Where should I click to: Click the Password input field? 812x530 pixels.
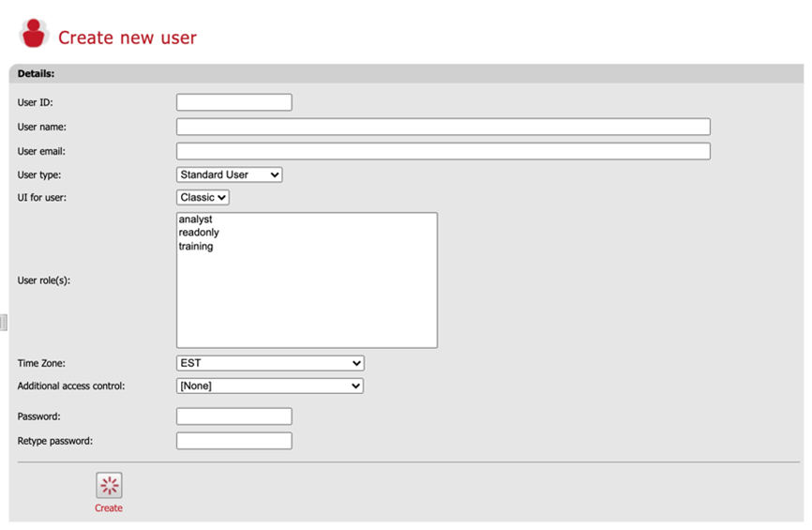[x=233, y=416]
